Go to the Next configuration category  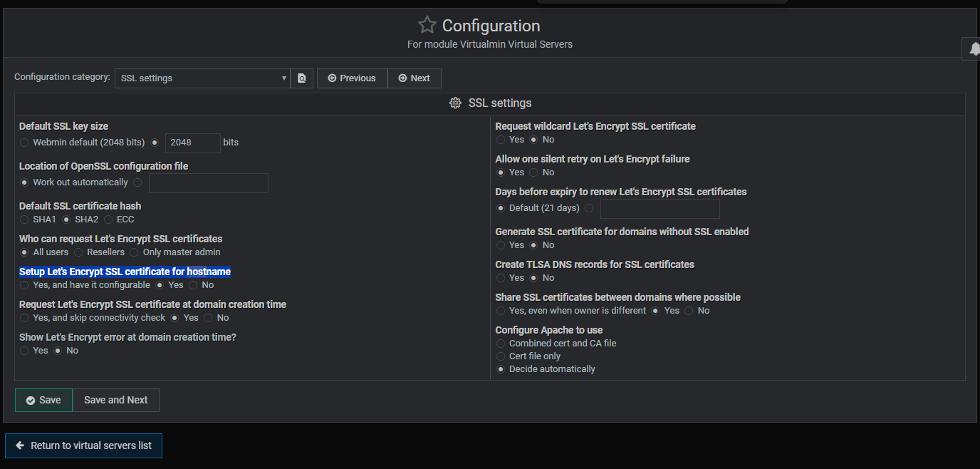pyautogui.click(x=415, y=78)
